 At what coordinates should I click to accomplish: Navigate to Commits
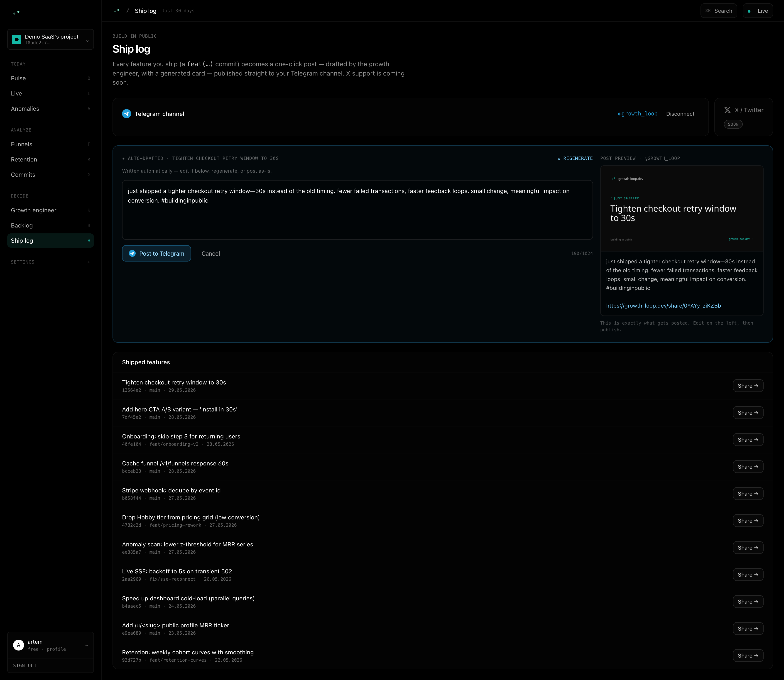[50, 175]
